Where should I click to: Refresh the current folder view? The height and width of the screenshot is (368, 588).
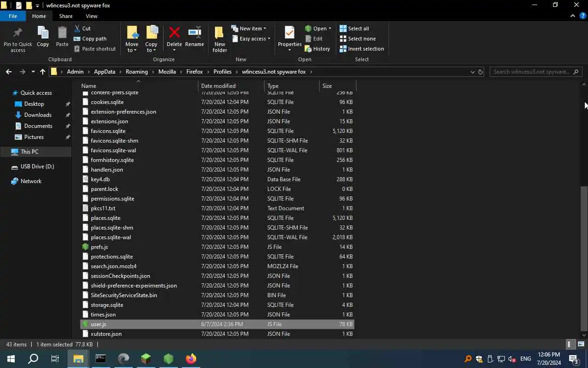point(481,72)
